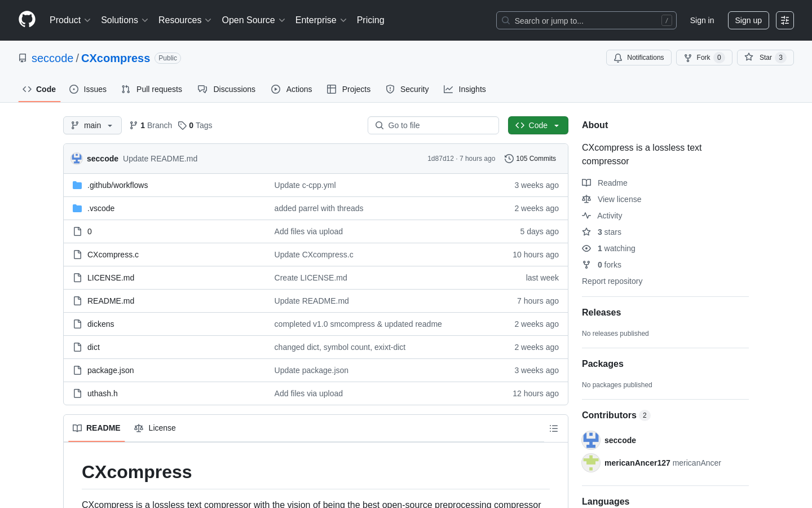Click the branch icon next to 1 Branch
This screenshot has width=812, height=508.
click(x=134, y=125)
